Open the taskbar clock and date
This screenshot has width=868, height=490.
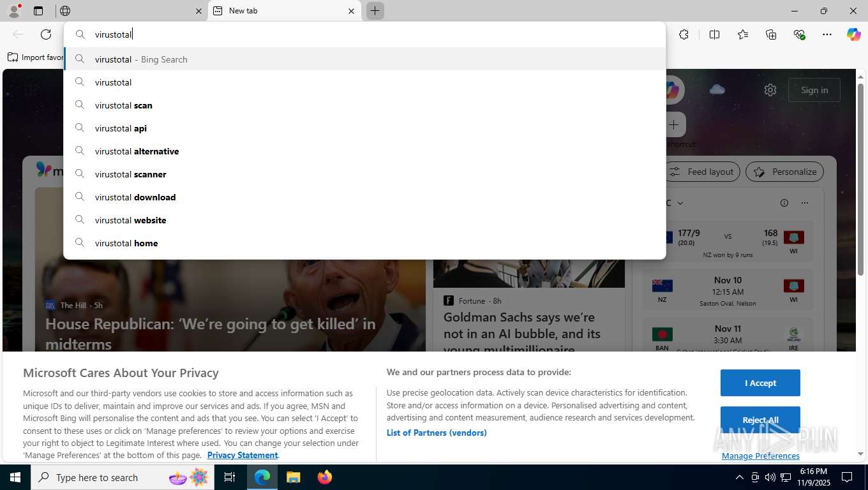tap(814, 477)
